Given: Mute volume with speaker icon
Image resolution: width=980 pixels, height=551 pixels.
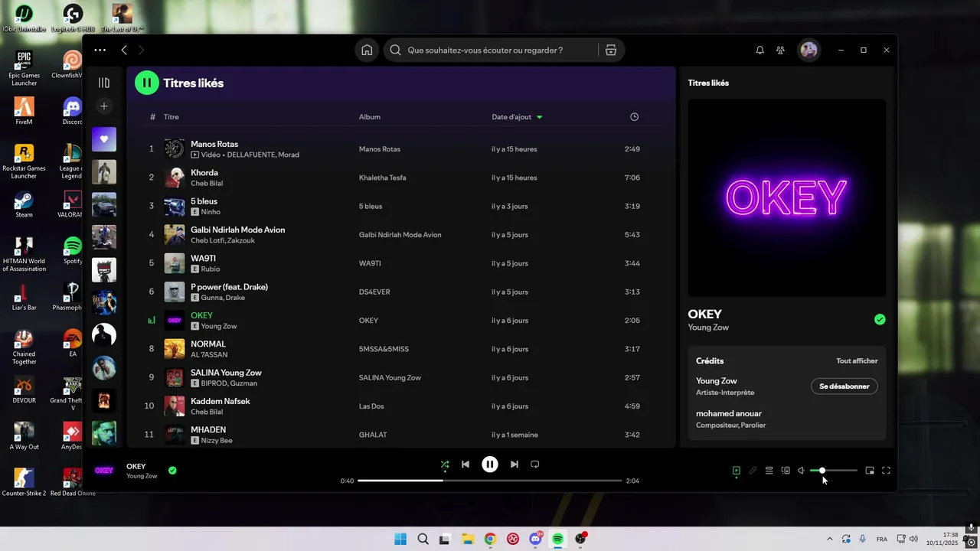Looking at the screenshot, I should click(x=801, y=471).
